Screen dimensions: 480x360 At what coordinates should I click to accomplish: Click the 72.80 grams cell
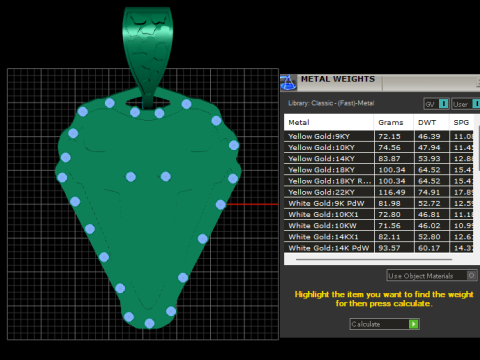394,214
